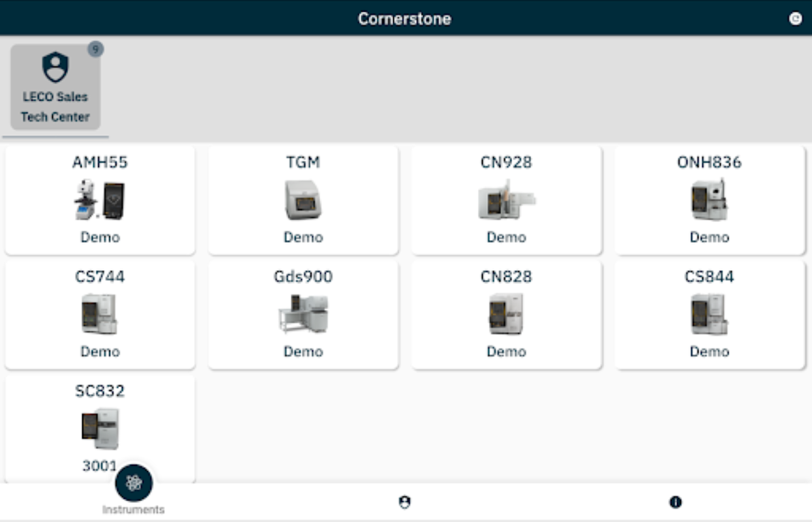
Task: Click the CS844 title text
Action: [709, 277]
